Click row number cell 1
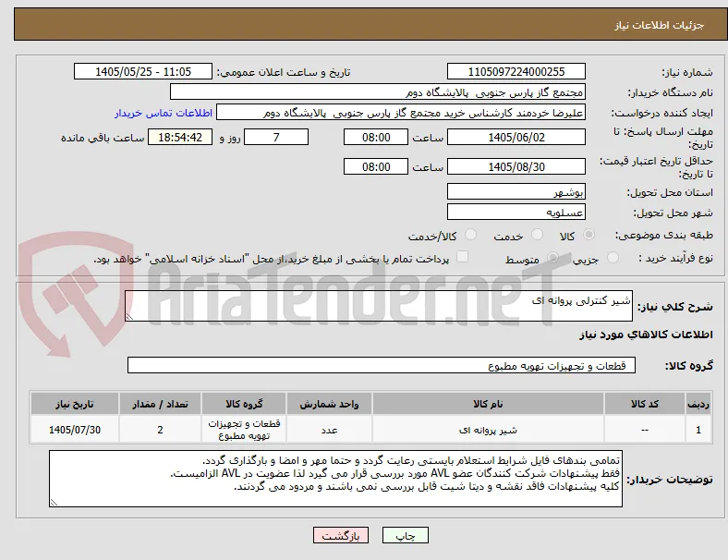 click(698, 430)
